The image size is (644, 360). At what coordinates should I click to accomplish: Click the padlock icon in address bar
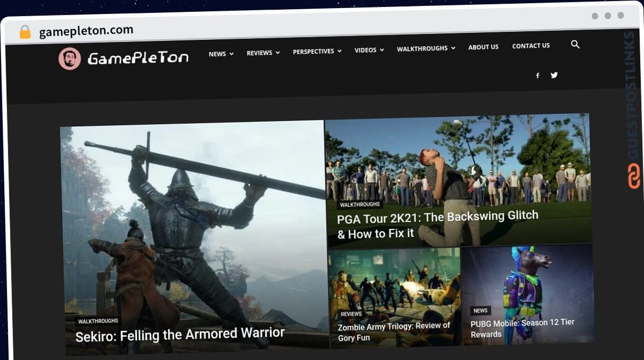(25, 32)
